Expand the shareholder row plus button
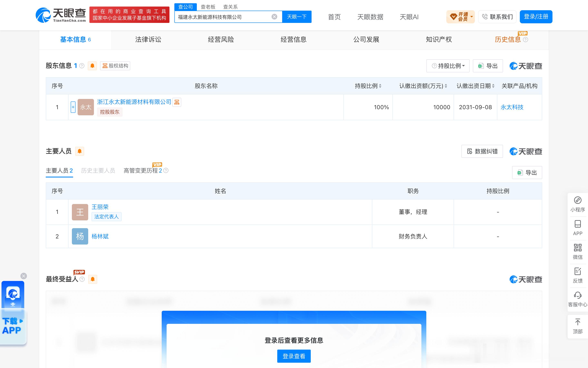This screenshot has height=368, width=588. coord(73,107)
